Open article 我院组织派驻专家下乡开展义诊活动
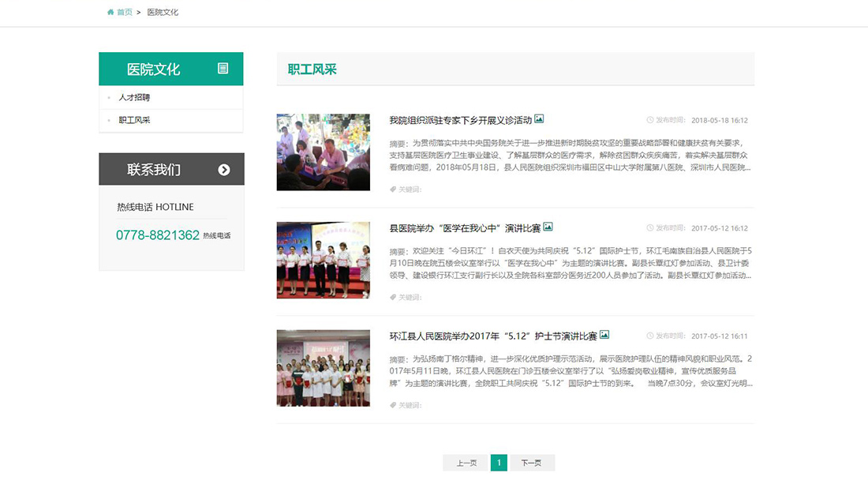This screenshot has width=868, height=488. 458,119
